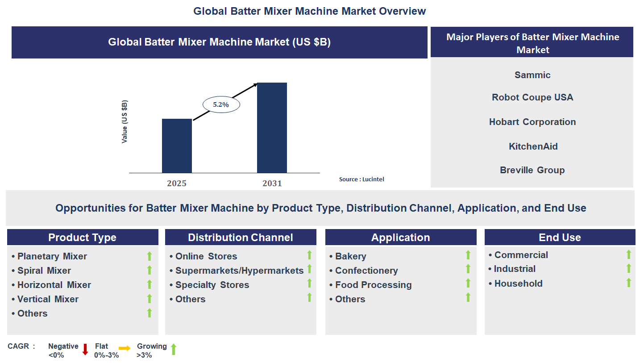Click the green Growing CAGR arrow in legend
Image resolution: width=644 pixels, height=363 pixels.
(x=175, y=350)
